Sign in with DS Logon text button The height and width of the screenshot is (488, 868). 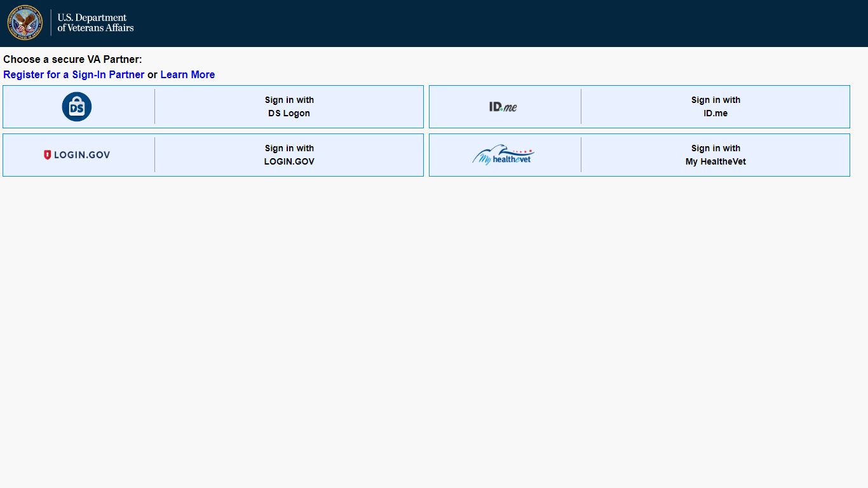(289, 107)
